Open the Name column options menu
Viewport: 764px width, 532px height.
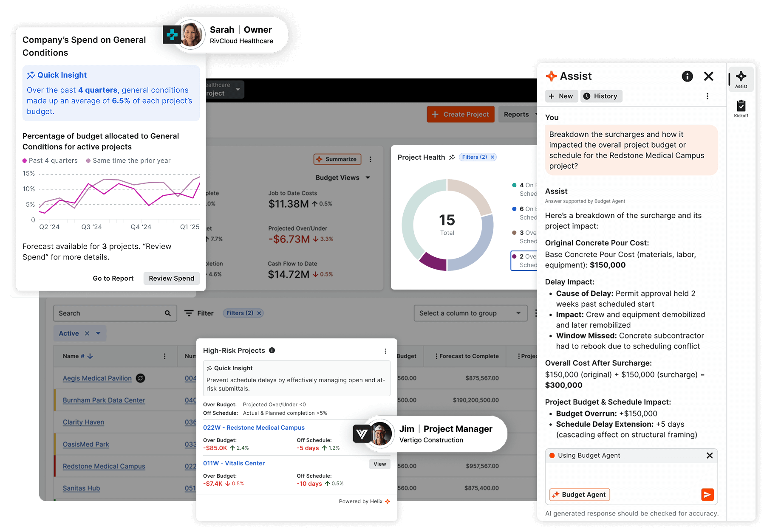click(x=165, y=356)
